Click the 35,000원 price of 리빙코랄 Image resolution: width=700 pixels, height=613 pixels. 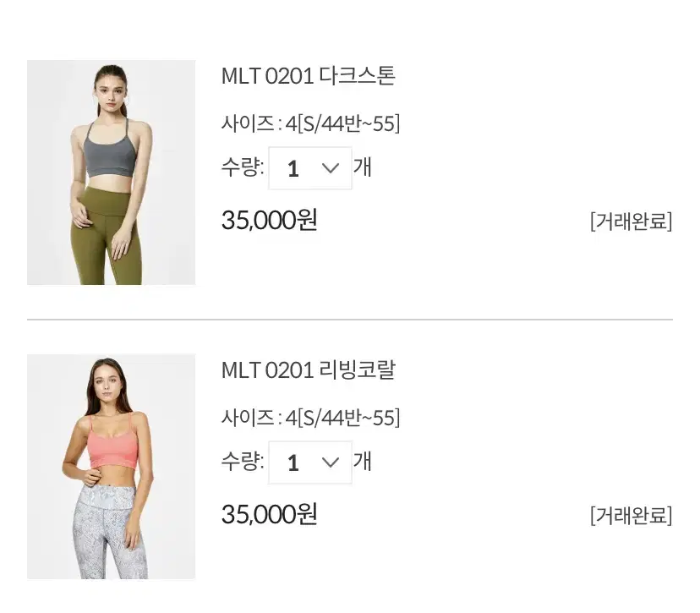(x=270, y=514)
